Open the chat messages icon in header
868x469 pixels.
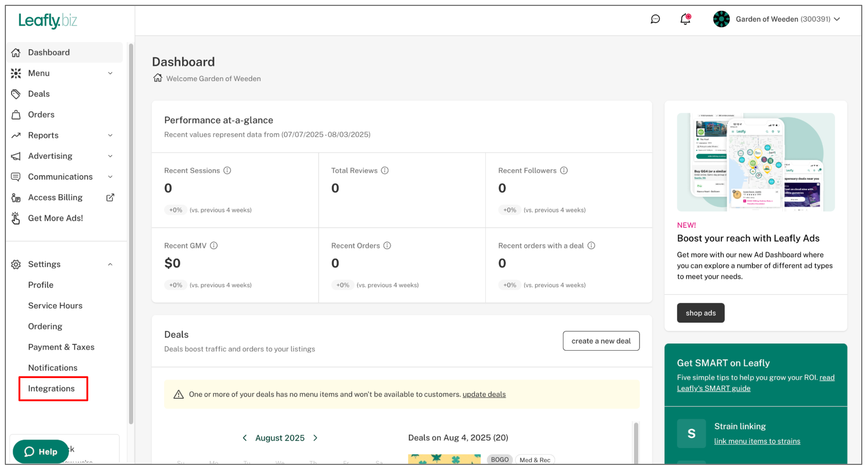click(x=655, y=19)
